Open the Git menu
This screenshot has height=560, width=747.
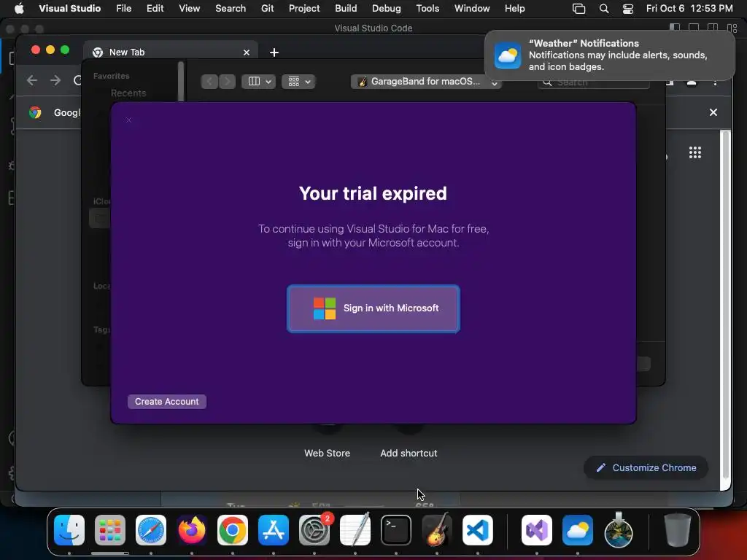[267, 8]
